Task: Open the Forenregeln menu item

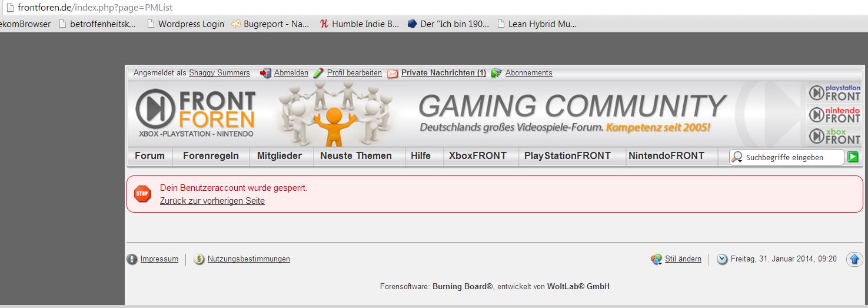Action: click(x=211, y=156)
